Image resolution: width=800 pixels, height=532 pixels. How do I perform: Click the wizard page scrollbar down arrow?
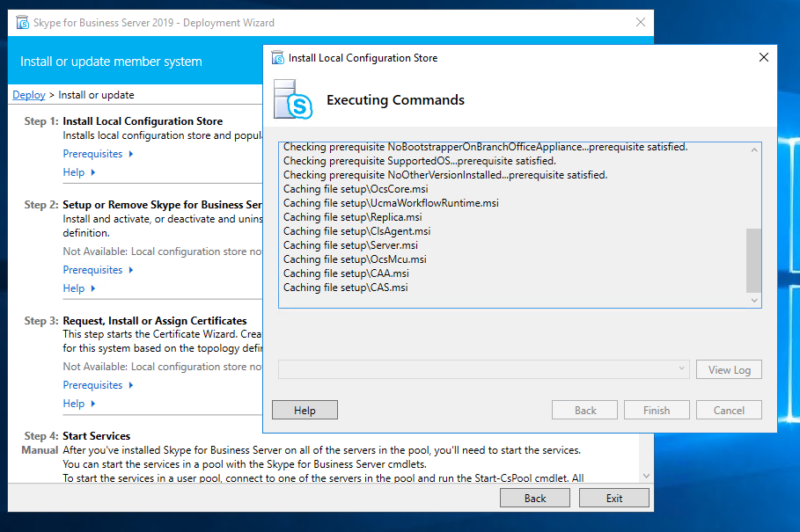(x=648, y=476)
